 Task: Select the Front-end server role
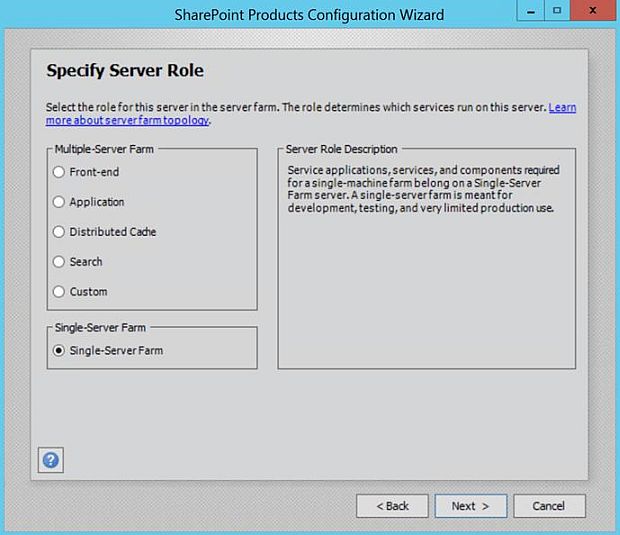pyautogui.click(x=86, y=172)
